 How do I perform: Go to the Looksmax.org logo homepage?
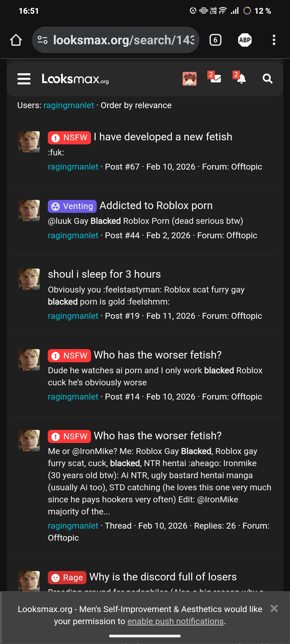(75, 79)
